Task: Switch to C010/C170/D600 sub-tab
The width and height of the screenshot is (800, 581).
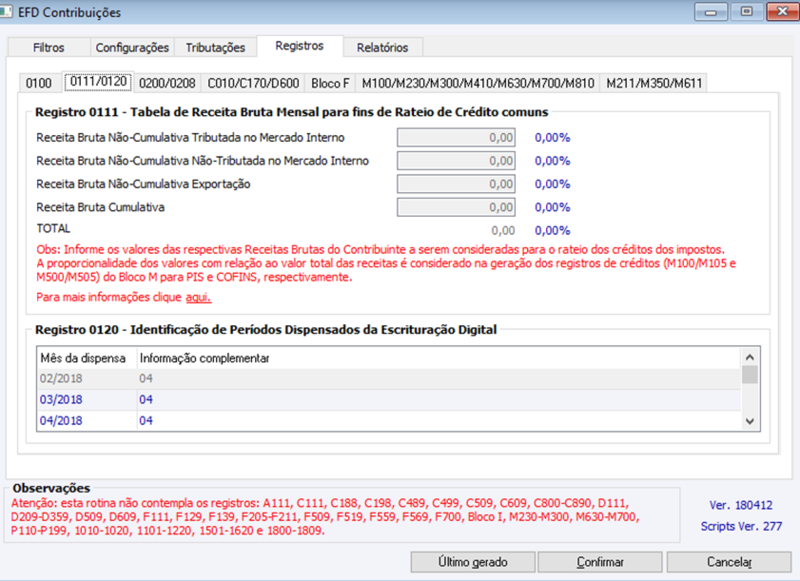Action: pos(253,83)
